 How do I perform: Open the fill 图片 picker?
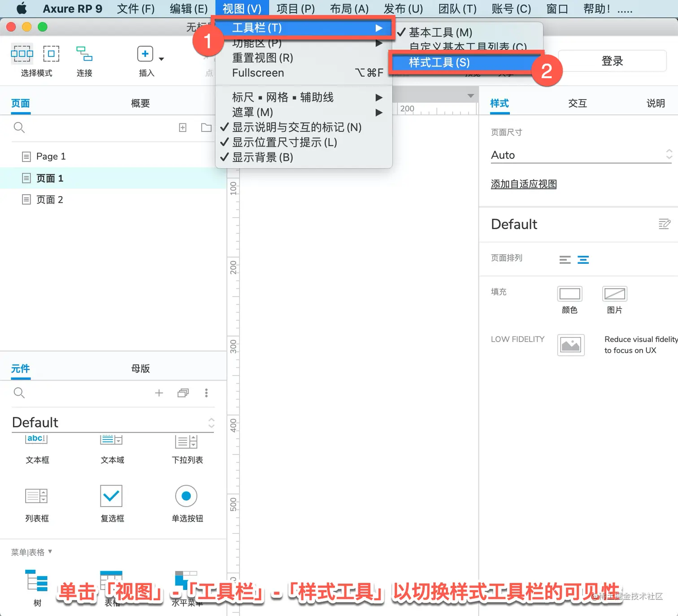[x=614, y=294]
